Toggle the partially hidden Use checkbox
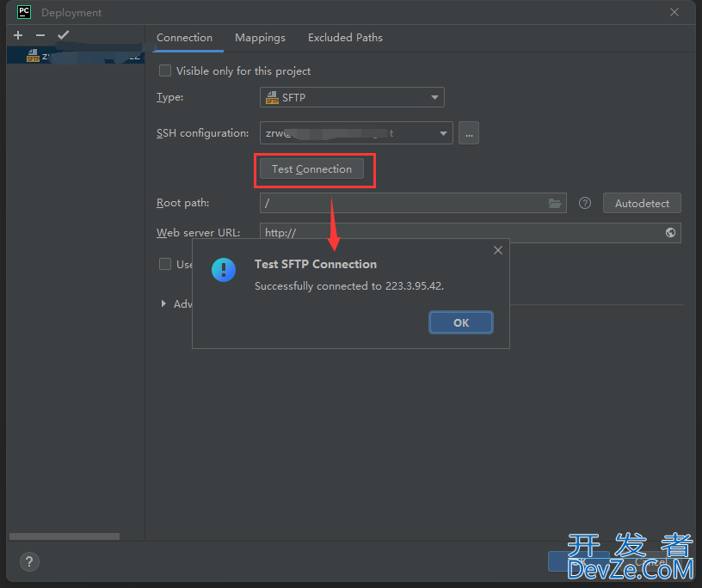 click(165, 264)
